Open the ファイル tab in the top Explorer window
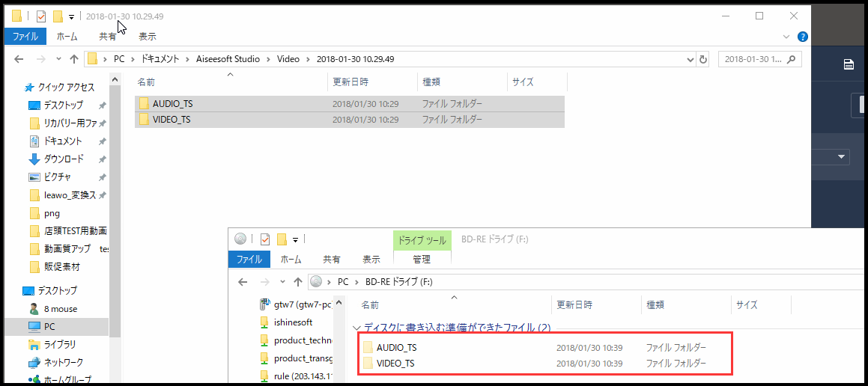The image size is (868, 386). (25, 37)
